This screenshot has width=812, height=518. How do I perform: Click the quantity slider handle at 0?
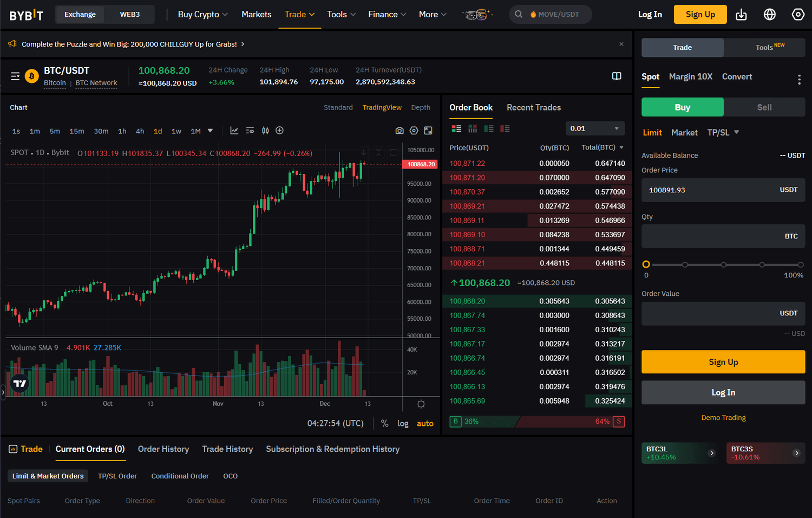[x=646, y=264]
